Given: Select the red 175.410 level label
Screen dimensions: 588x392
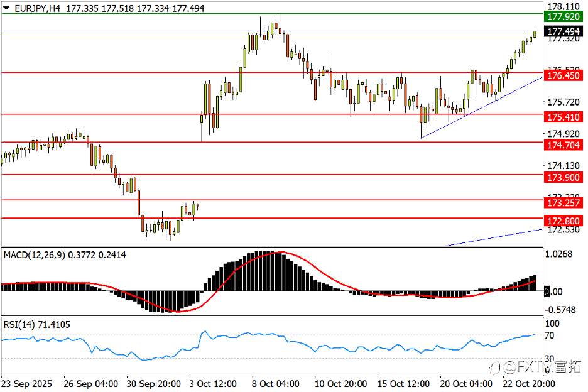Looking at the screenshot, I should click(563, 117).
